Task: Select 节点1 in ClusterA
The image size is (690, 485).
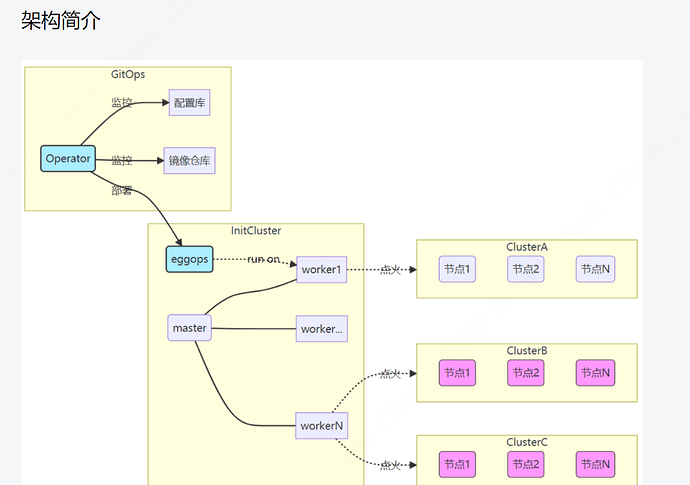Action: tap(458, 268)
